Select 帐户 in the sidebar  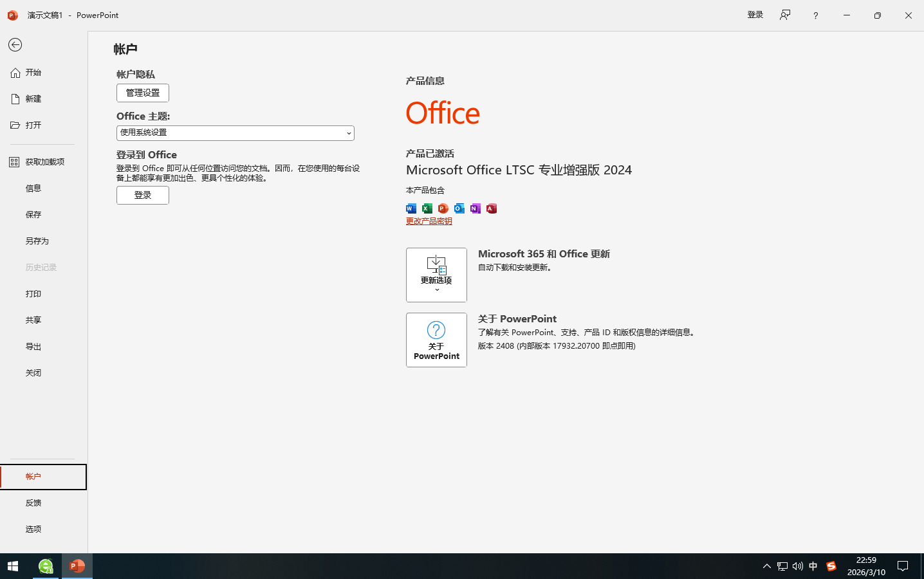pyautogui.click(x=44, y=477)
